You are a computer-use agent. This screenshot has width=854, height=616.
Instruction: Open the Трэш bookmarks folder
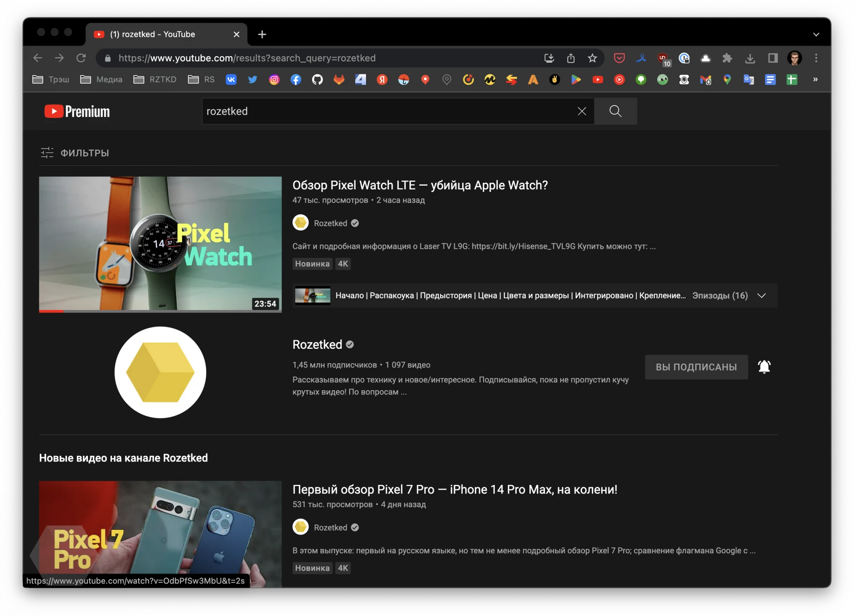point(51,79)
